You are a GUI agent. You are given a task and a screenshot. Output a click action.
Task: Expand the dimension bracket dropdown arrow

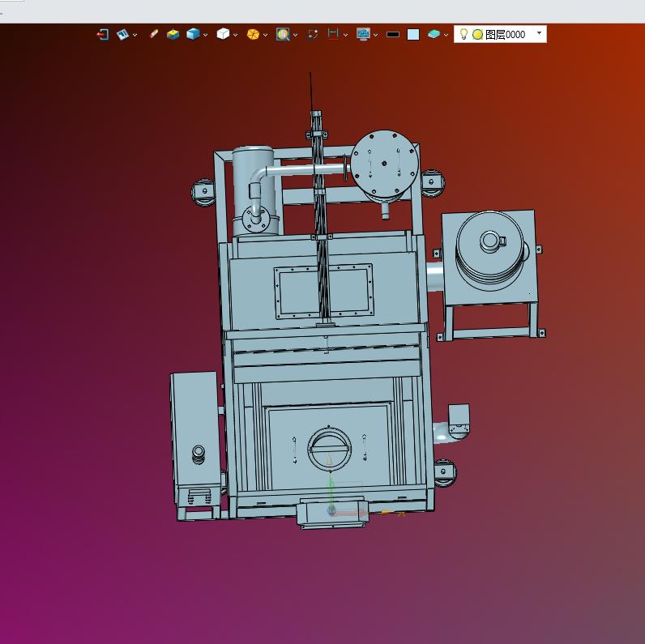[x=345, y=36]
